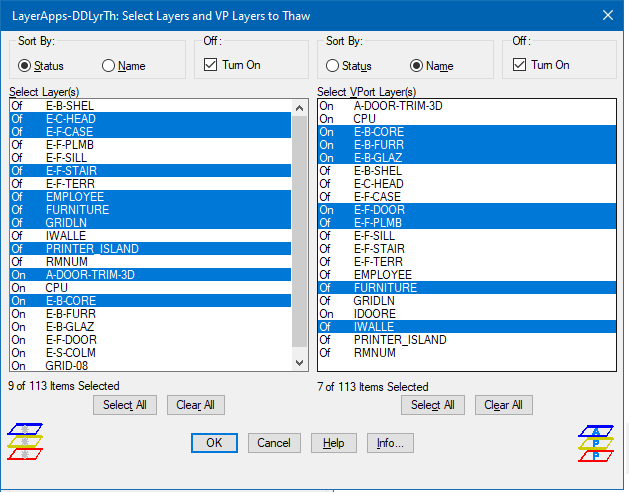Viewport: 632px width, 493px height.
Task: Select Name sort for Layers list
Action: [124, 66]
